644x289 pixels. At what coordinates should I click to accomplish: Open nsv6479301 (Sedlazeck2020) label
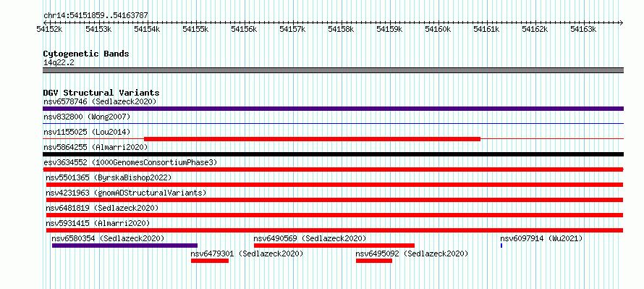point(247,254)
